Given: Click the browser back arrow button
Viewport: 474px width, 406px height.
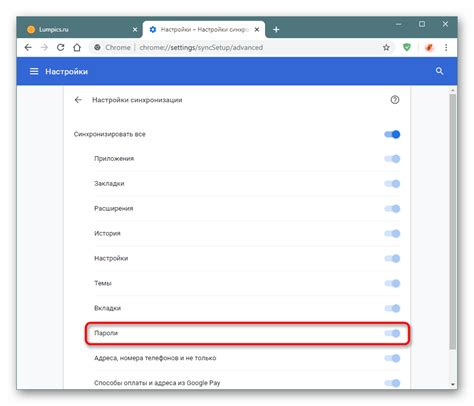Looking at the screenshot, I should pos(28,47).
